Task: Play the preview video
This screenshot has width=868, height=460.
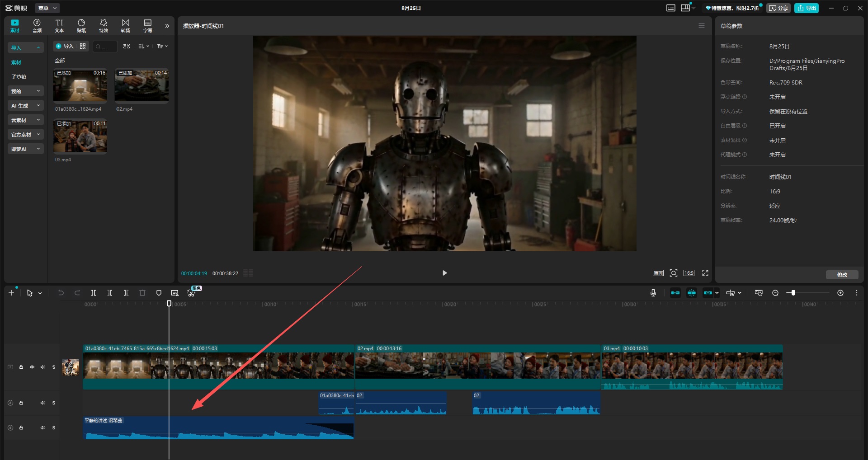Action: 444,273
